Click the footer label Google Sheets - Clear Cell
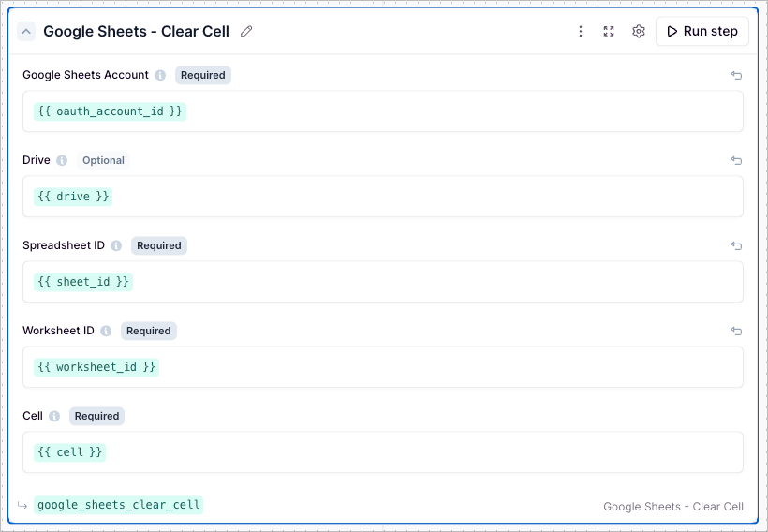This screenshot has width=768, height=532. [x=673, y=507]
